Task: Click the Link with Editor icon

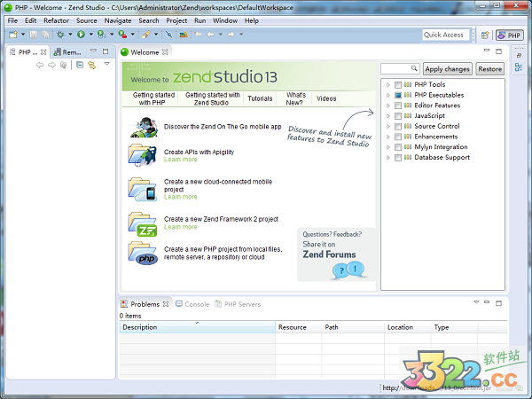Action: (91, 65)
